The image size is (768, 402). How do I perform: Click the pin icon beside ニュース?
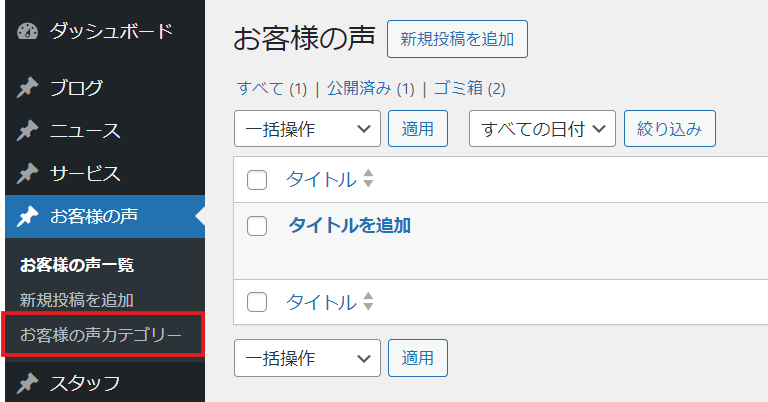27,131
